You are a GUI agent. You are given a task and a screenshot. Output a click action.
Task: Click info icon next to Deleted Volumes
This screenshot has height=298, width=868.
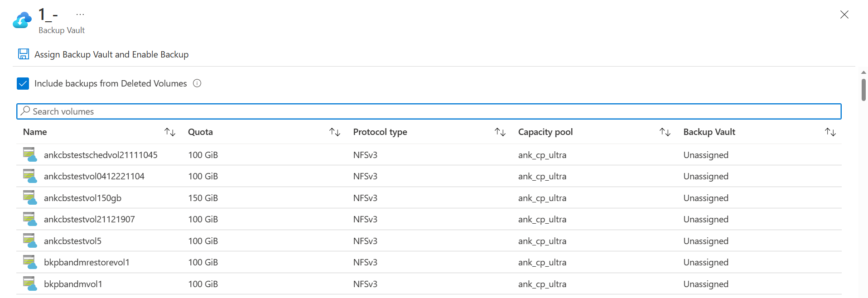click(x=197, y=83)
